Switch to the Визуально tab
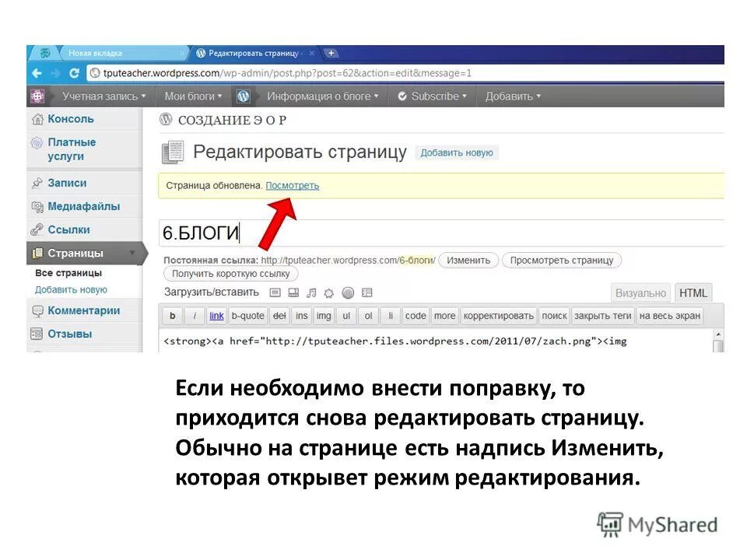This screenshot has height=560, width=747. (x=640, y=293)
